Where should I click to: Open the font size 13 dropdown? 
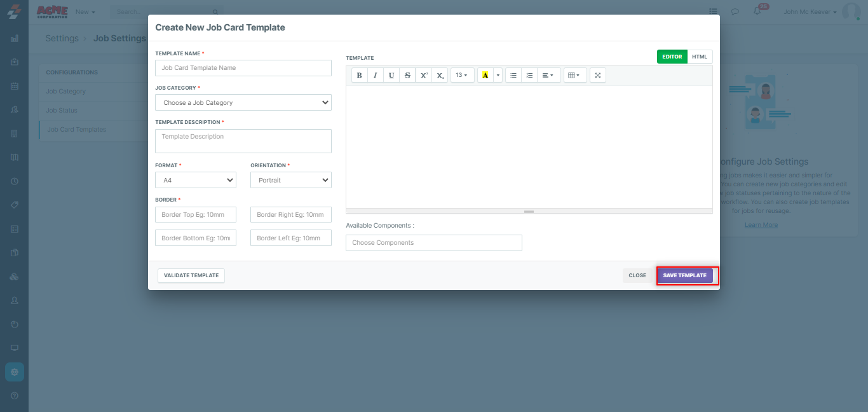(462, 75)
